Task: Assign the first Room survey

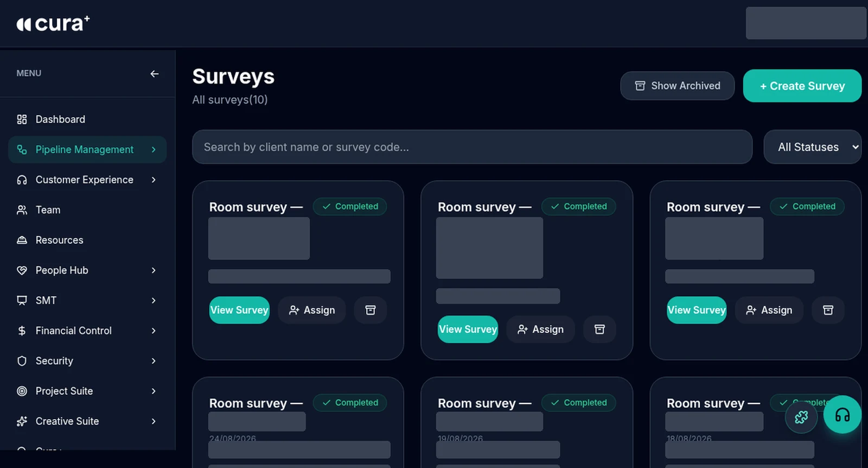Action: 312,310
